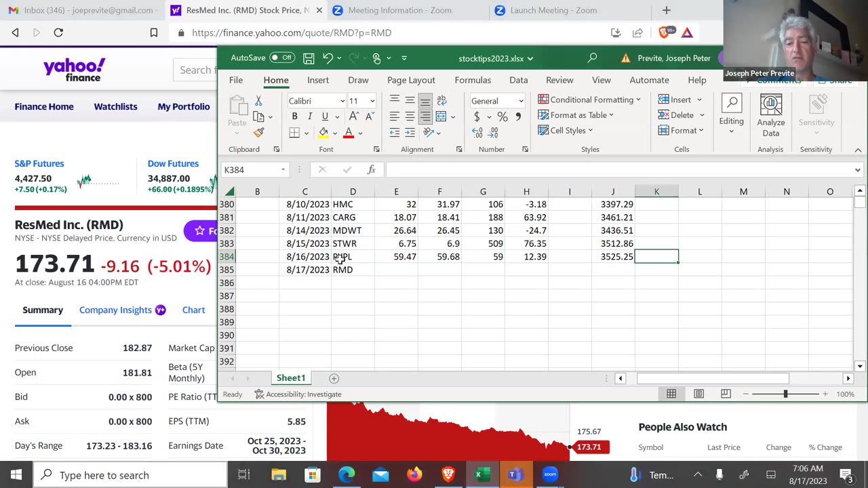The image size is (868, 488).
Task: Add new sheet with plus button
Action: click(334, 378)
